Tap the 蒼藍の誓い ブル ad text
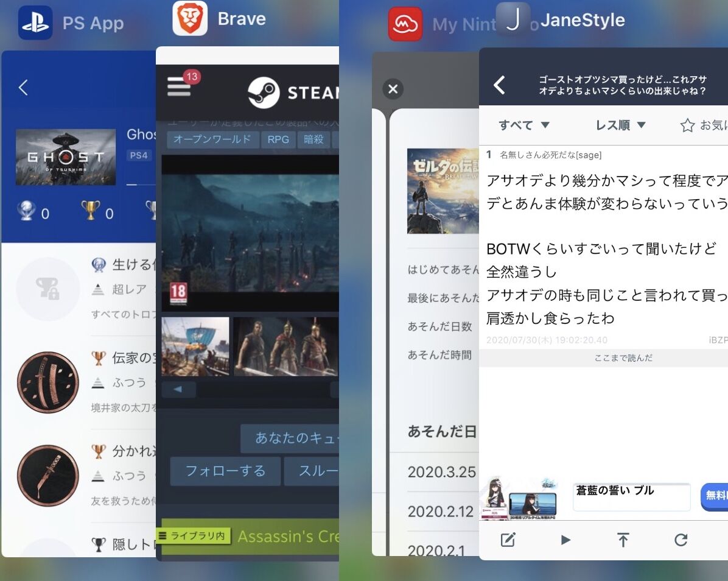The height and width of the screenshot is (581, 728). [615, 490]
